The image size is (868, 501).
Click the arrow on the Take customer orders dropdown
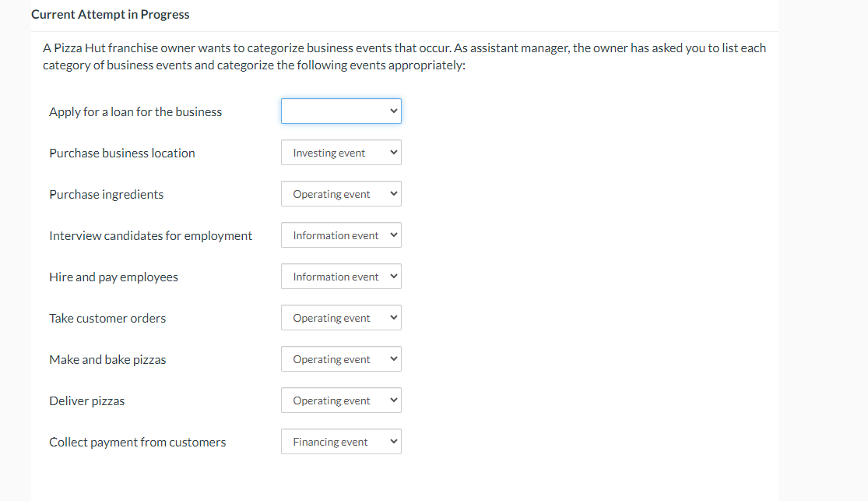[x=393, y=317]
